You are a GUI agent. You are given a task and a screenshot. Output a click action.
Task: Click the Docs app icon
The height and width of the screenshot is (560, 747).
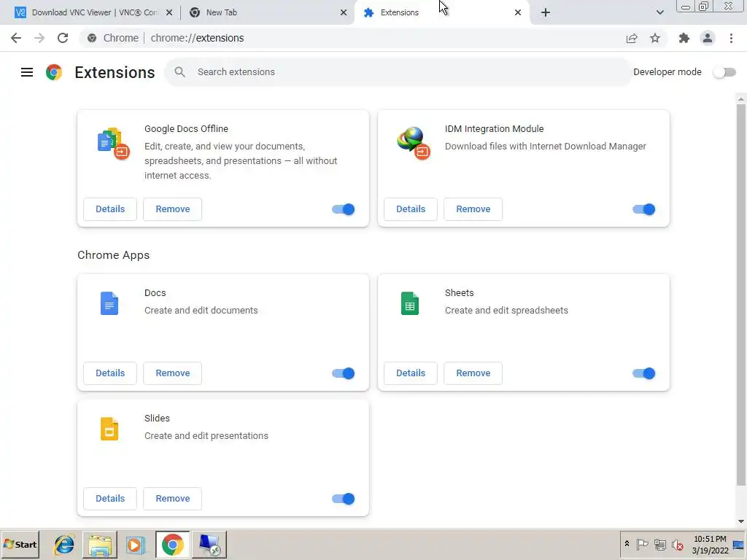click(x=109, y=303)
